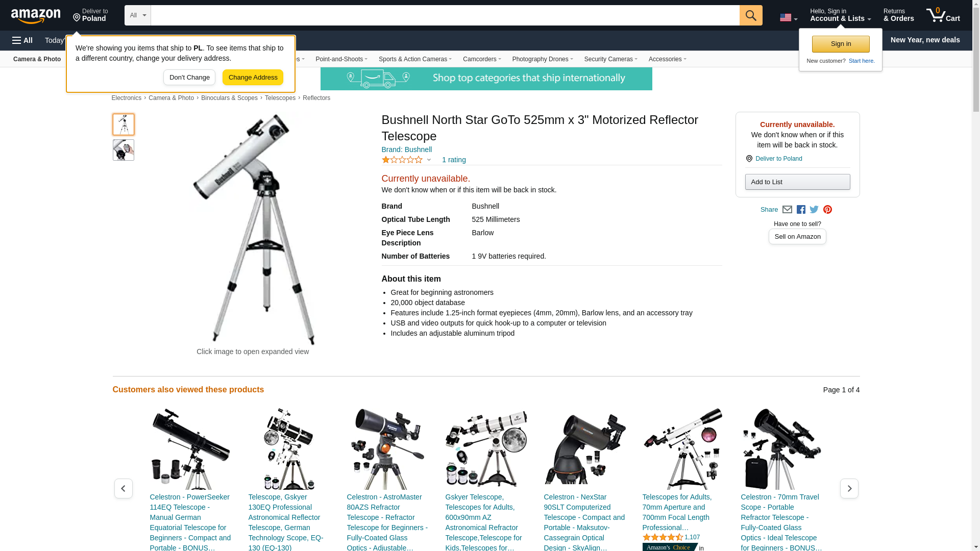This screenshot has width=980, height=551.
Task: Advance carousel with the right arrow
Action: [x=849, y=488]
